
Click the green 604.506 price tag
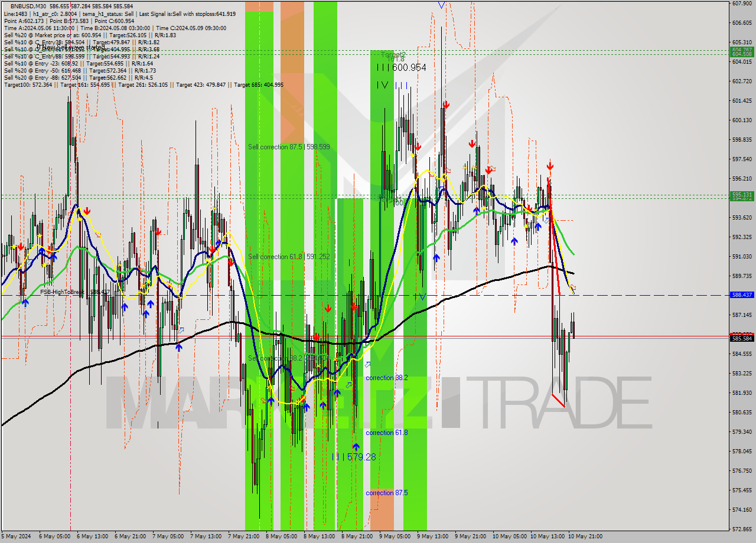tap(742, 54)
